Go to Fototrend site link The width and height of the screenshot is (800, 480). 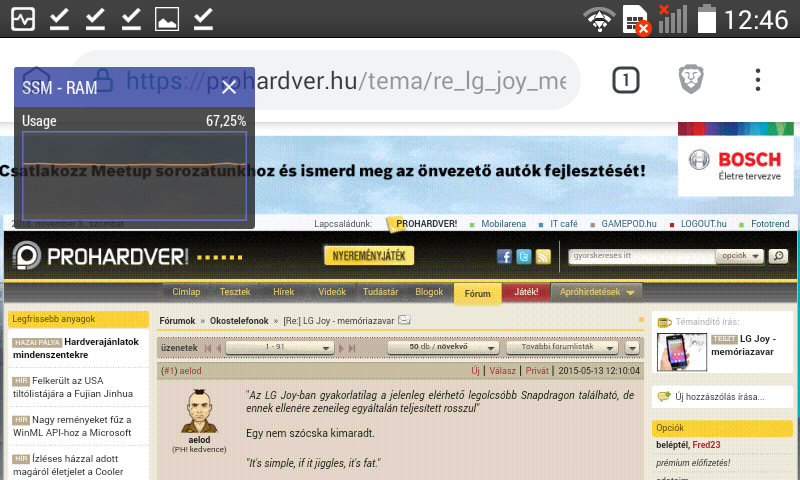[770, 223]
